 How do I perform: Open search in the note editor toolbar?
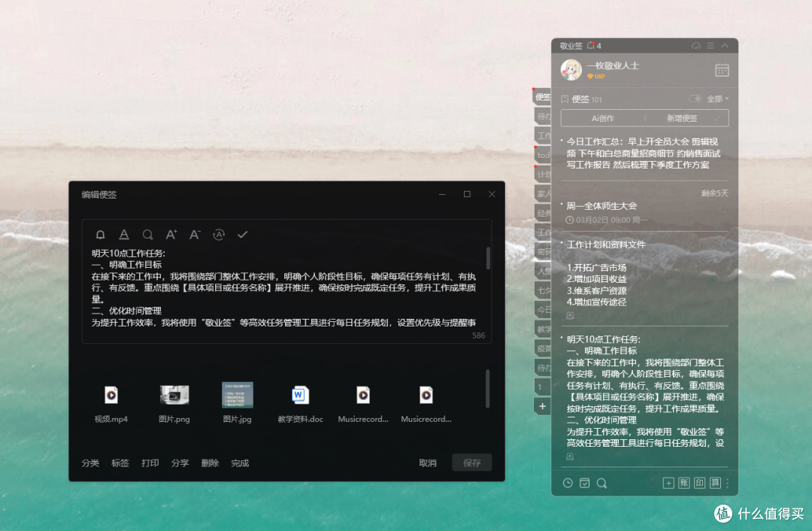[x=147, y=235]
